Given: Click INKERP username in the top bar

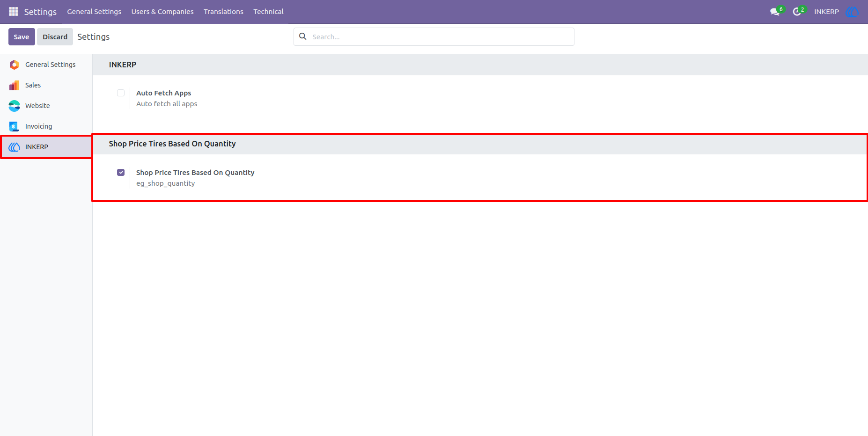Looking at the screenshot, I should pyautogui.click(x=826, y=12).
